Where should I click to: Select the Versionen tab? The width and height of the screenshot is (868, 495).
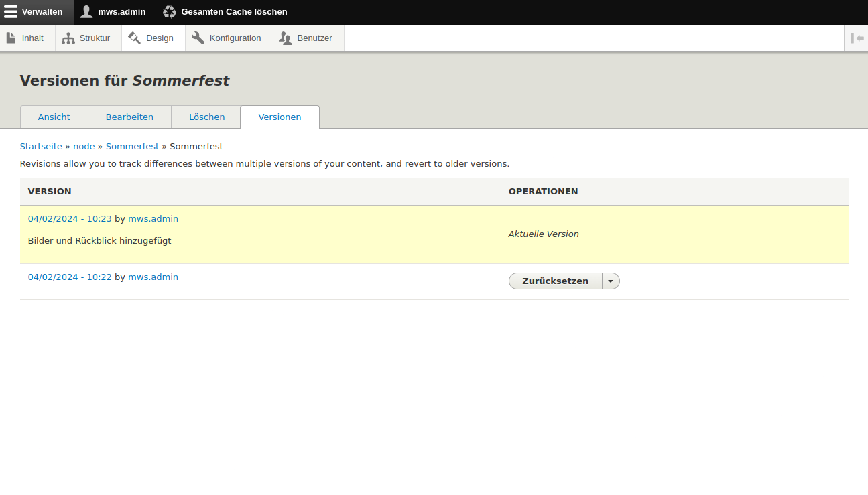point(280,117)
